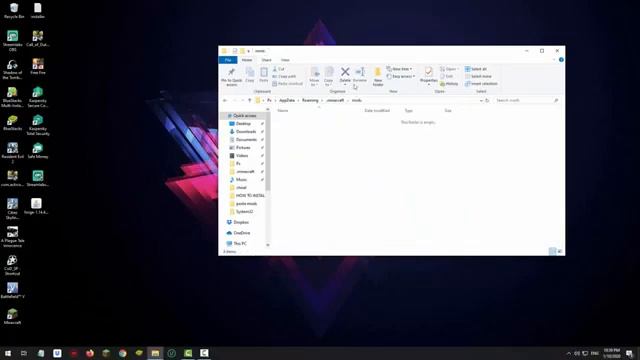Sort by the Name column header

283,111
